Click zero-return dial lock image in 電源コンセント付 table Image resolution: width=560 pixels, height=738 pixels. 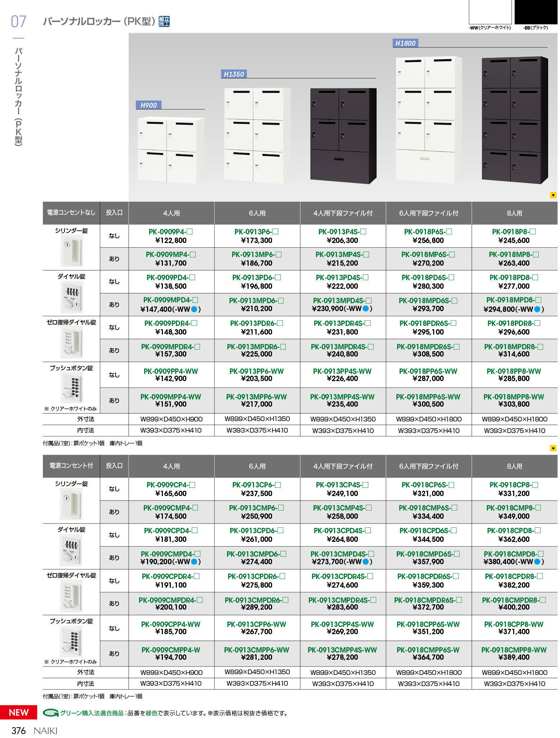coord(72,596)
